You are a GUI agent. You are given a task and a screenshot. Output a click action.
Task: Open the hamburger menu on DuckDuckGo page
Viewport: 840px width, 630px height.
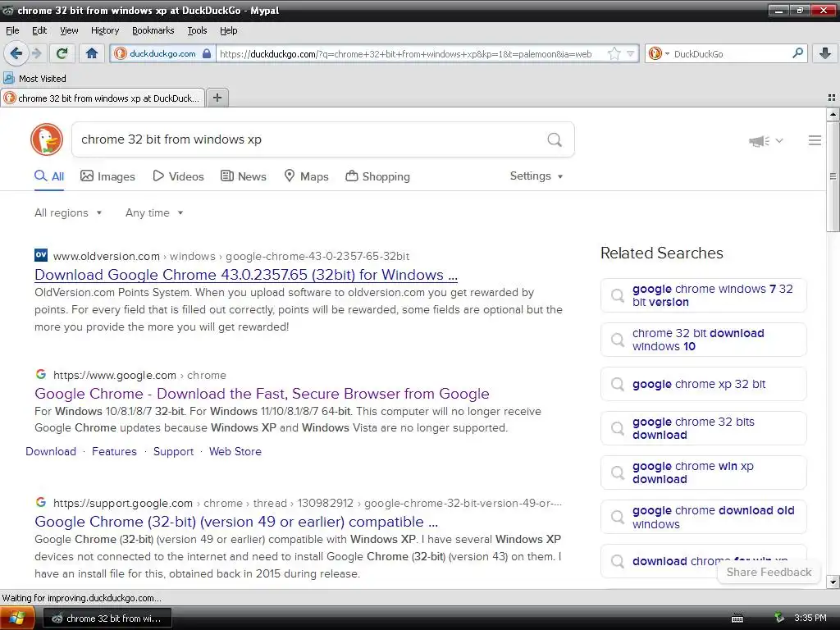coord(815,140)
